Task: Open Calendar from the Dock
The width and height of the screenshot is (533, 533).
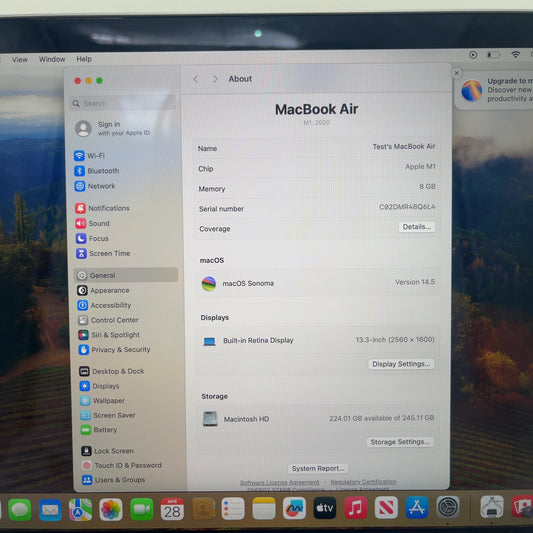Action: coord(172,509)
